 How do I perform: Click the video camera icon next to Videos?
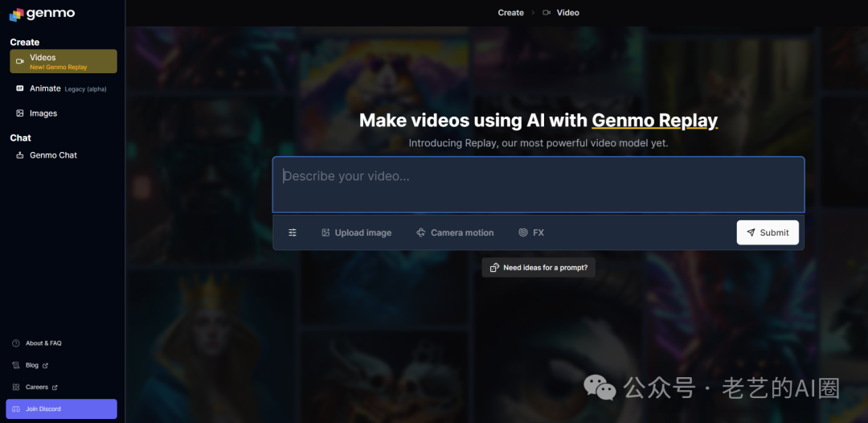tap(20, 61)
